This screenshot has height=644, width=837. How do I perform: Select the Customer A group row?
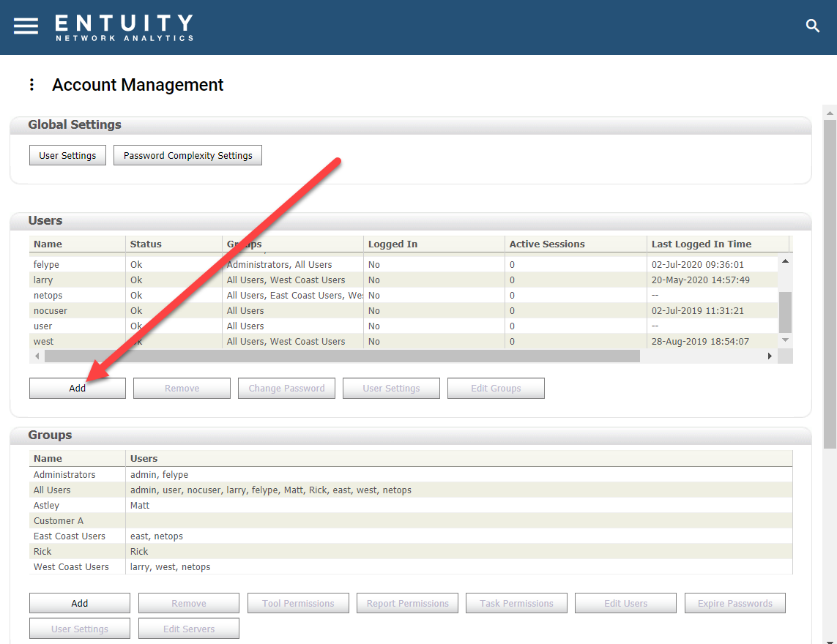411,521
